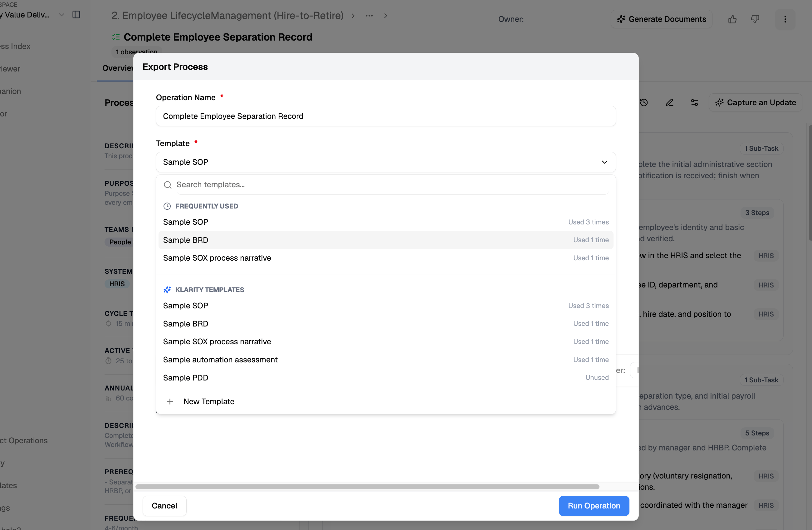This screenshot has width=812, height=530.
Task: Select Sample SOP under Frequently Used
Action: point(385,222)
